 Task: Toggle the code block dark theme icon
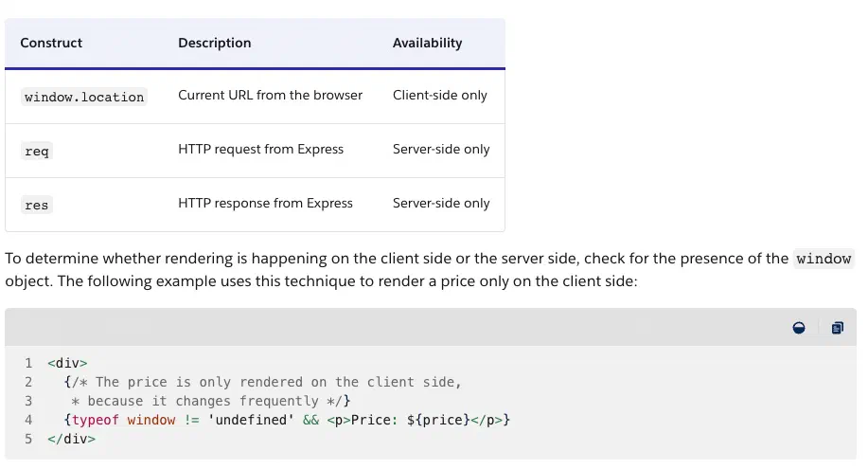pyautogui.click(x=798, y=328)
